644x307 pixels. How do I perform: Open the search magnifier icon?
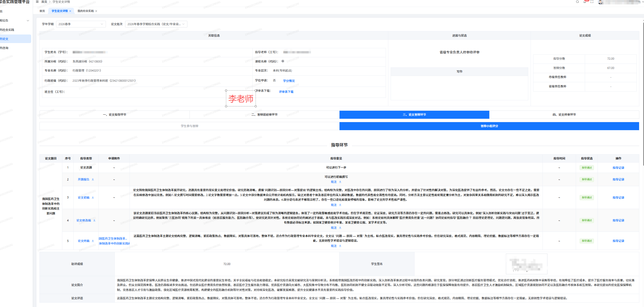click(x=577, y=2)
